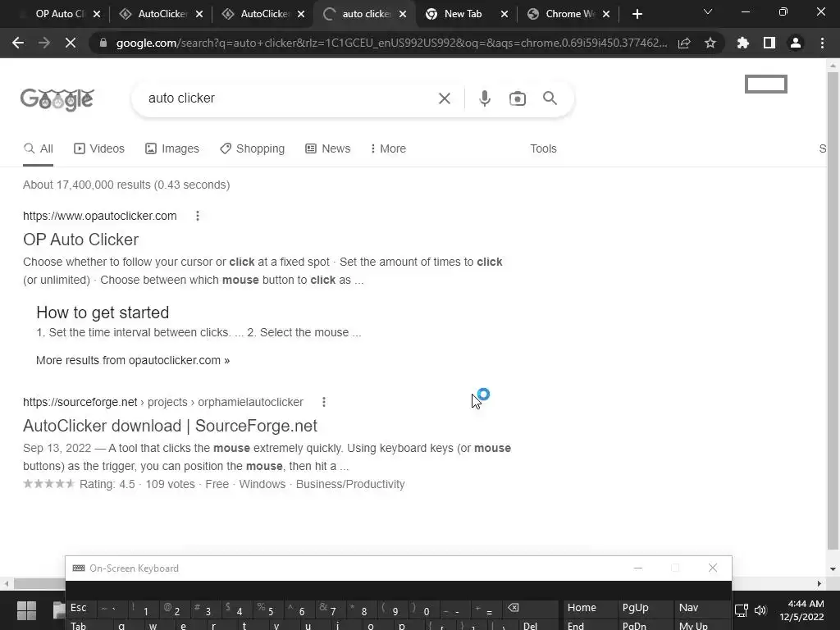Open the taskbar clock and date
840x630 pixels.
pyautogui.click(x=801, y=610)
